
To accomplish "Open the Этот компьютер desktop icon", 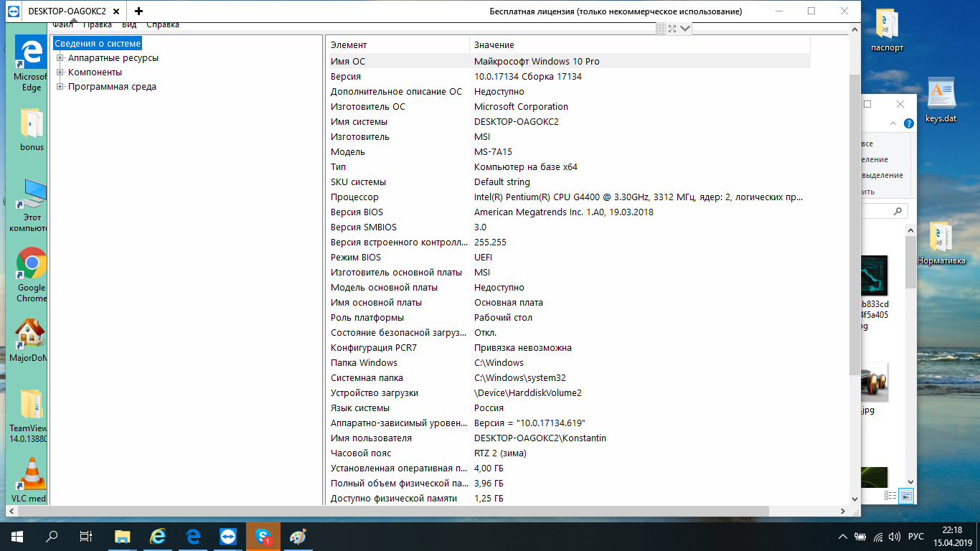I will pyautogui.click(x=30, y=206).
